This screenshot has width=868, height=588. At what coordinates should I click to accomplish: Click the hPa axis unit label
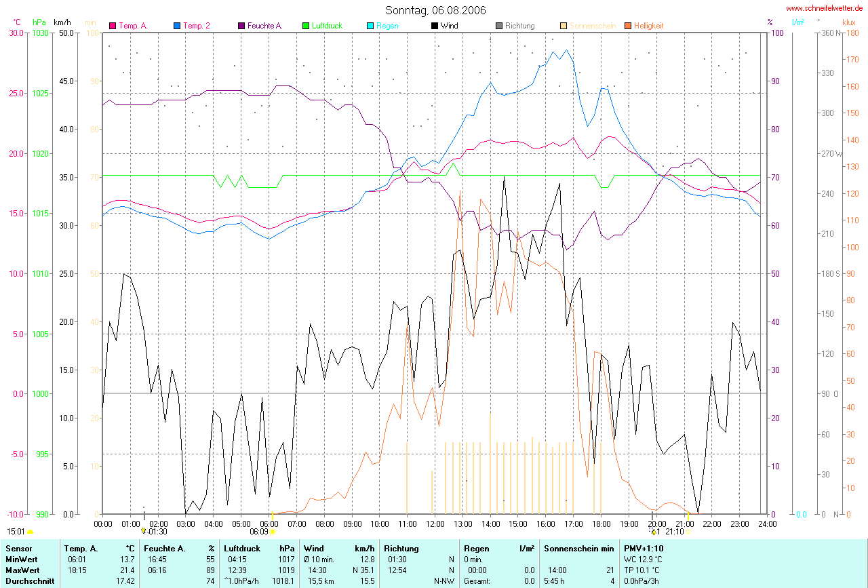pyautogui.click(x=39, y=22)
